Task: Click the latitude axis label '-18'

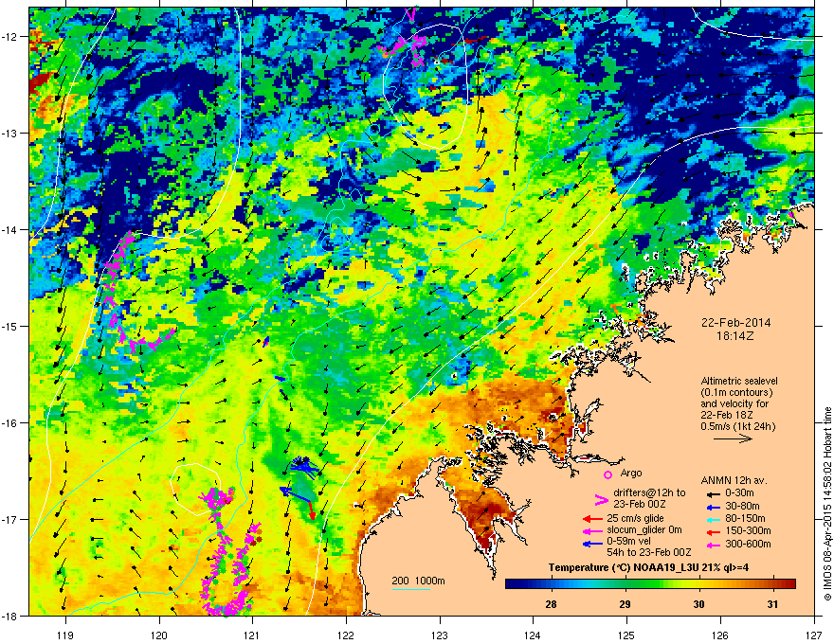Action: pyautogui.click(x=9, y=616)
